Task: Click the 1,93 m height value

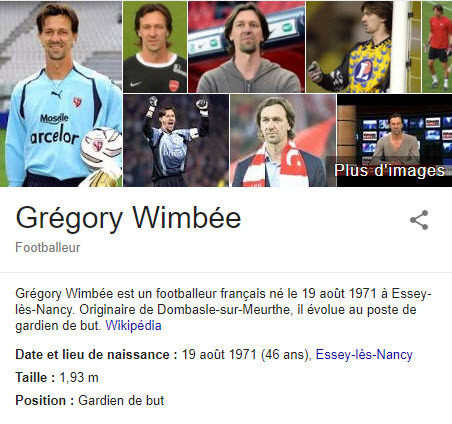Action: click(79, 377)
